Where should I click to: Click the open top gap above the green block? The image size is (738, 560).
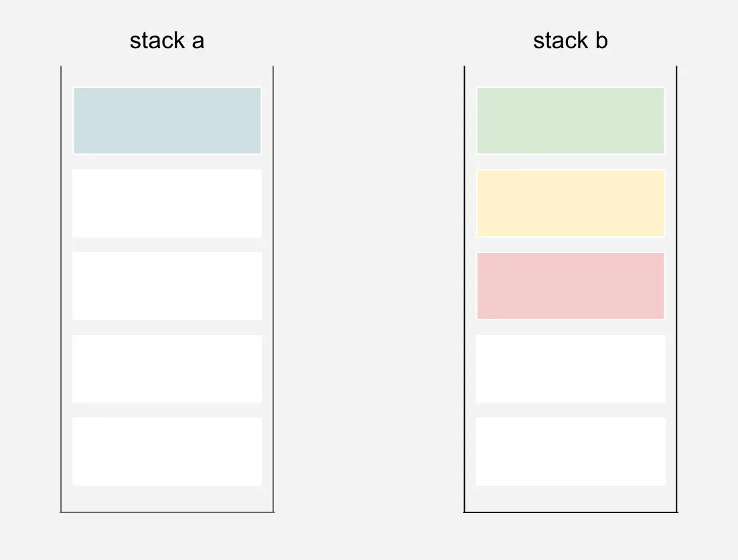(571, 76)
